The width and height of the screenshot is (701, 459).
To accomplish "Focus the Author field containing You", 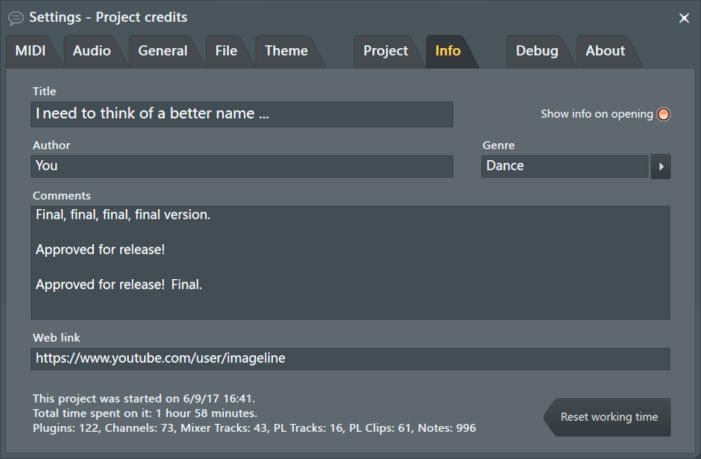I will coord(242,166).
